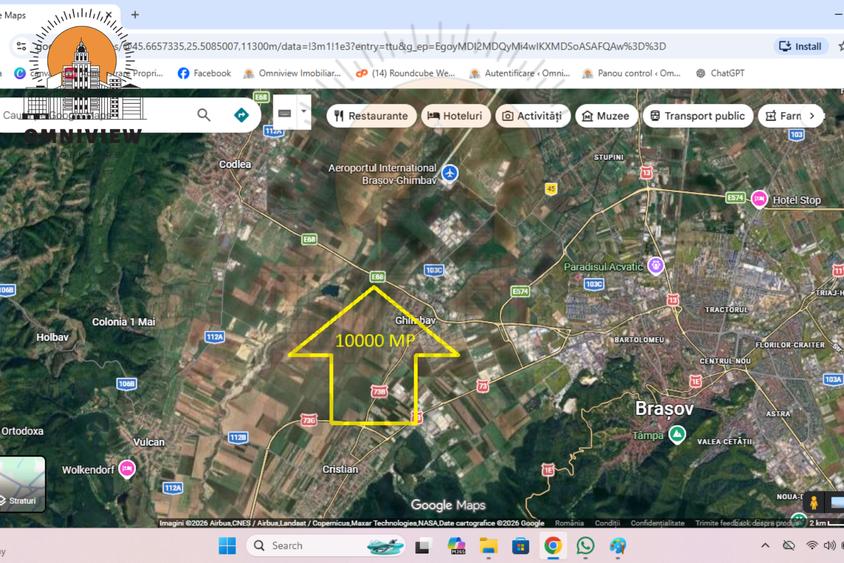Launch Microsoft 365 Copilot from taskbar
The height and width of the screenshot is (563, 844).
[x=456, y=546]
